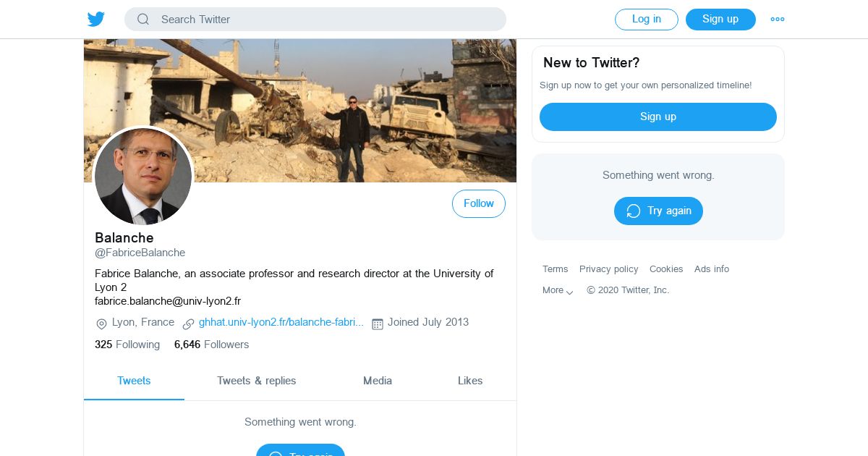Click the location pin icon beside Lyon, France

(101, 324)
